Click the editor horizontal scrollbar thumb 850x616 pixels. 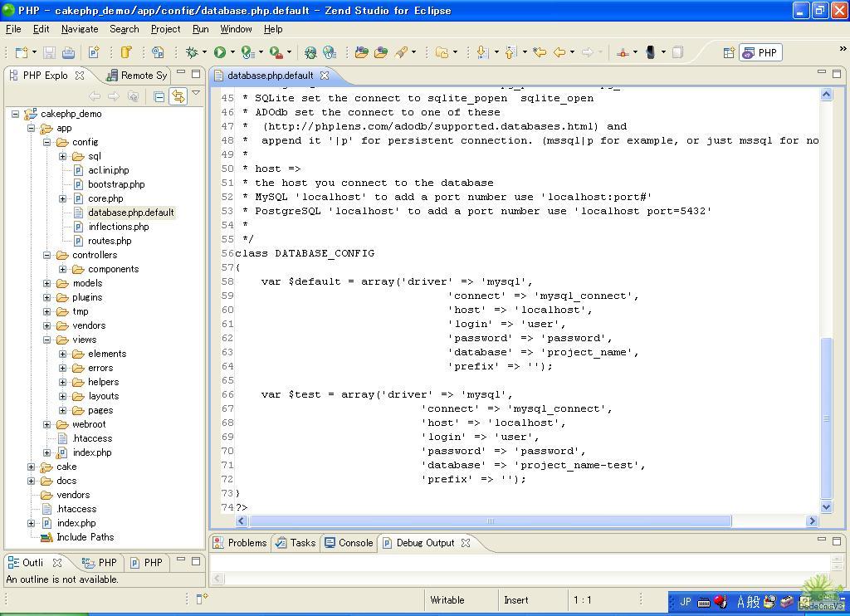[x=490, y=521]
